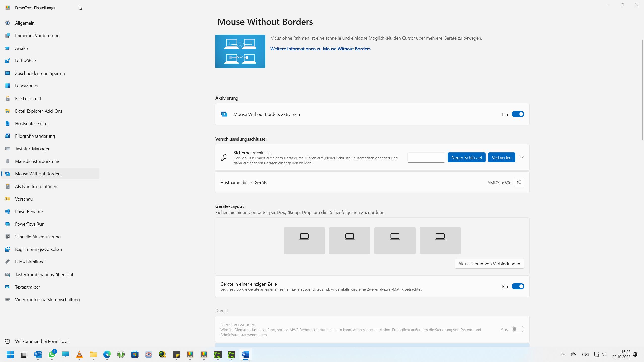
Task: Open the FancyZones settings page
Action: tap(26, 86)
